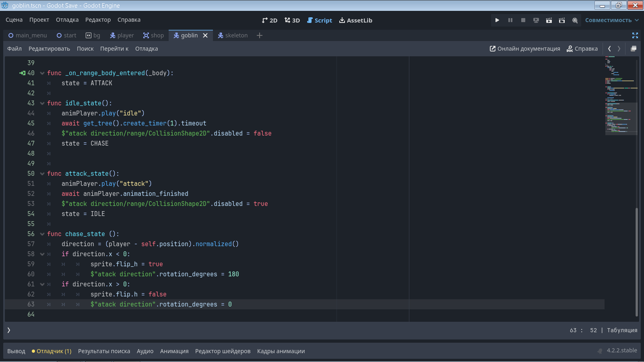Run the project with play button
The height and width of the screenshot is (362, 644).
pyautogui.click(x=497, y=20)
